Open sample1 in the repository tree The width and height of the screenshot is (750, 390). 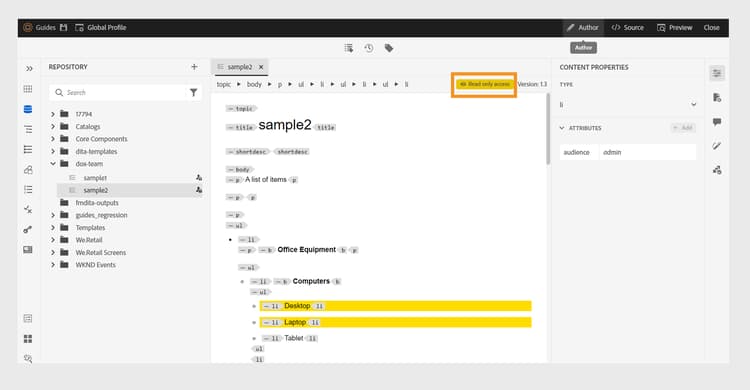click(x=95, y=178)
